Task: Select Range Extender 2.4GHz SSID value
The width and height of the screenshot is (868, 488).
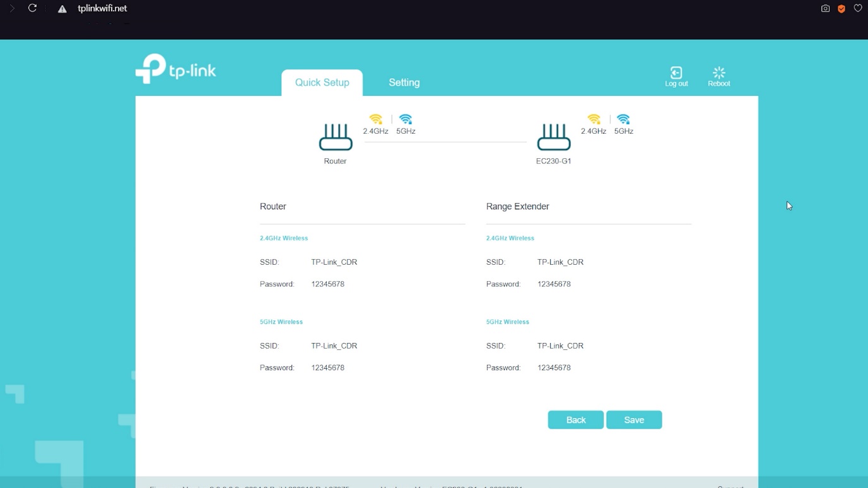Action: (x=561, y=262)
